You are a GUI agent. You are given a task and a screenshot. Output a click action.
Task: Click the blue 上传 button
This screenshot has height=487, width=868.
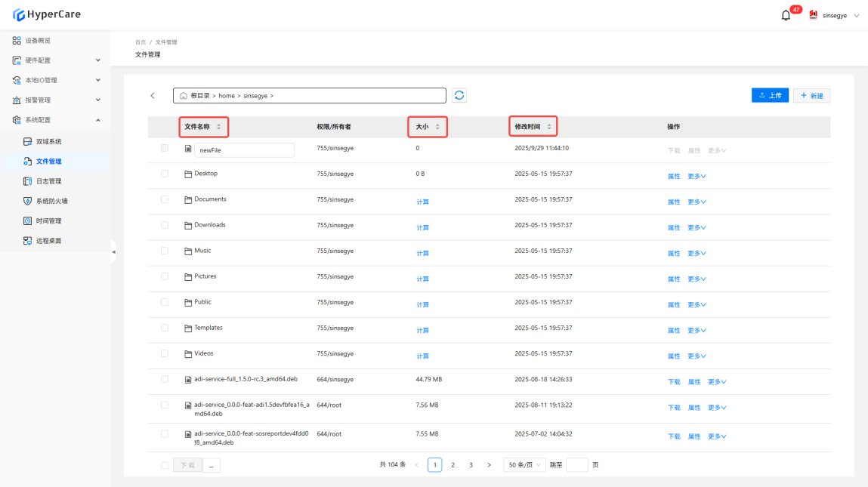coord(770,96)
